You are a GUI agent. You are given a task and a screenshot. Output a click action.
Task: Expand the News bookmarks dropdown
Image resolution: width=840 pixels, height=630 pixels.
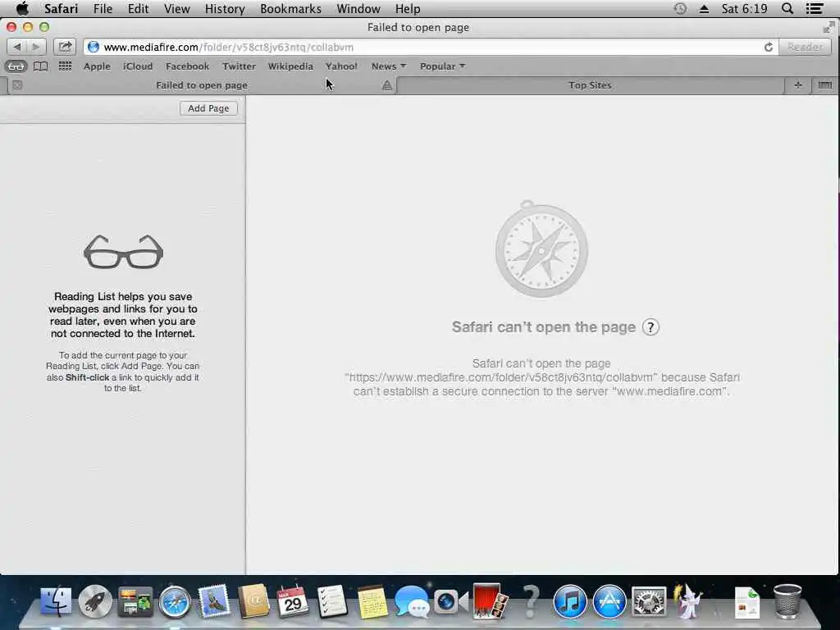(x=389, y=66)
